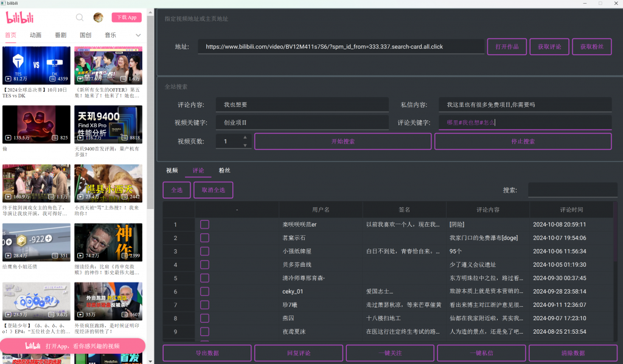Image resolution: width=623 pixels, height=364 pixels.
Task: Click the 打开作品 button
Action: (507, 46)
